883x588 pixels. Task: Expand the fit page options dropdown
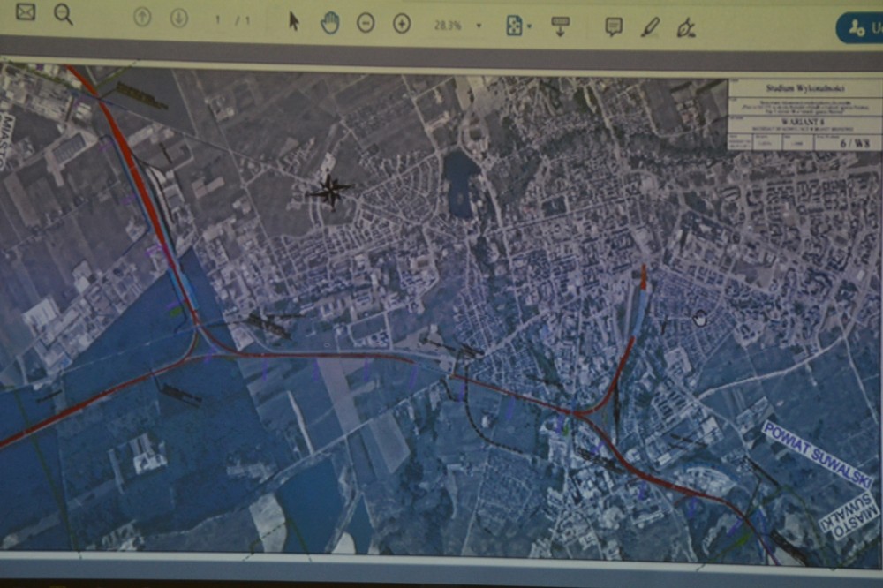pyautogui.click(x=529, y=26)
